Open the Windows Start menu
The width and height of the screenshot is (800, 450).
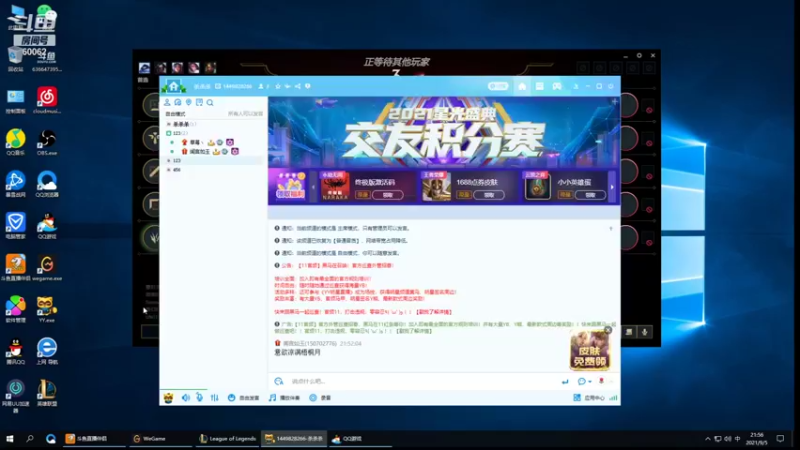click(x=10, y=438)
